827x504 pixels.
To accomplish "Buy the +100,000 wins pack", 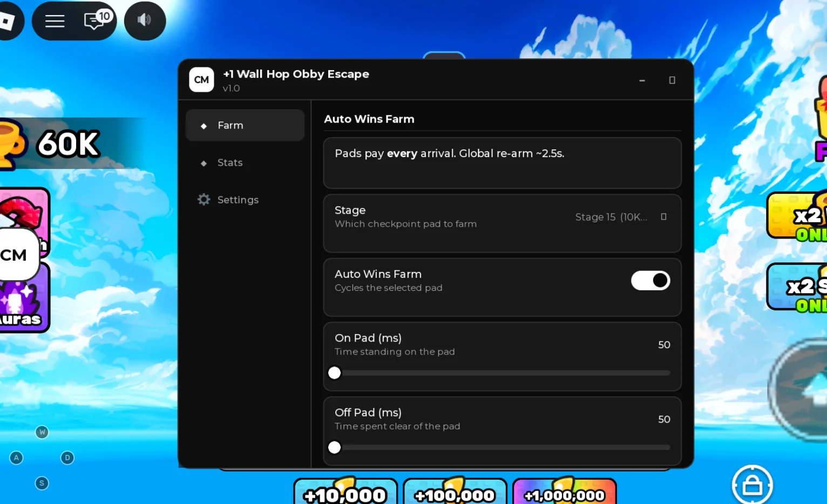I will pos(455,492).
